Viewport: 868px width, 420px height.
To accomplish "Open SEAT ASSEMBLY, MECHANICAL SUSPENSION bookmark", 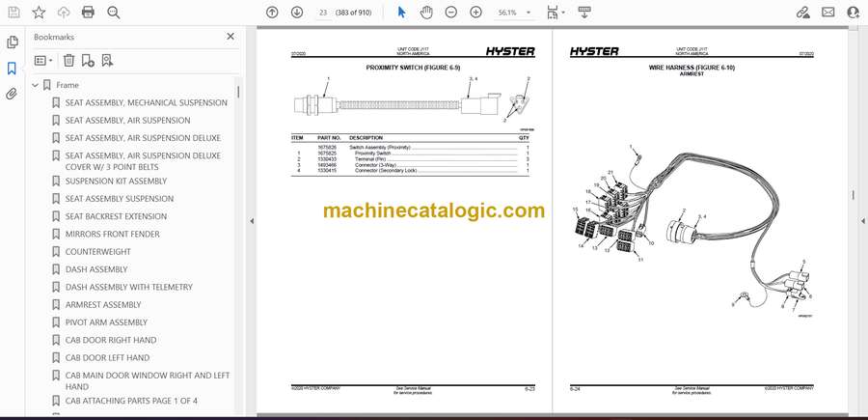I will [x=147, y=102].
